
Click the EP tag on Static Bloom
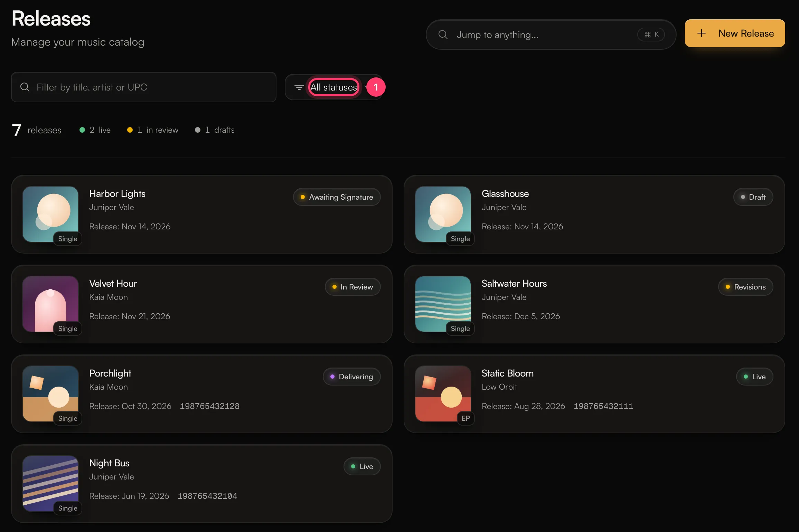[x=466, y=418]
